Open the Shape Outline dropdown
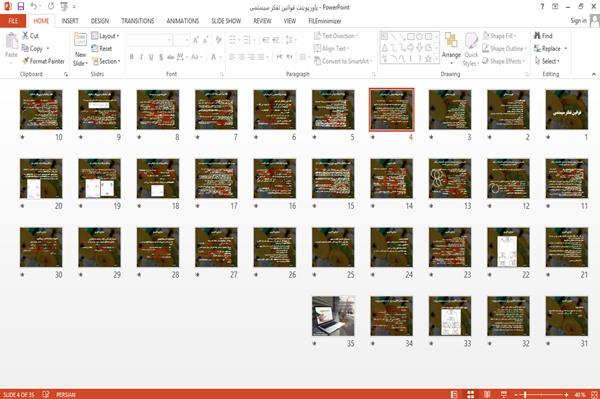Viewport: 600px width, 399px height. click(x=504, y=48)
